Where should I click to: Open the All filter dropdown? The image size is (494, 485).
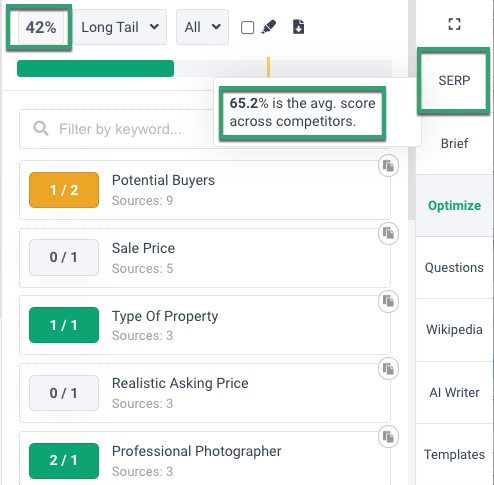(x=202, y=27)
